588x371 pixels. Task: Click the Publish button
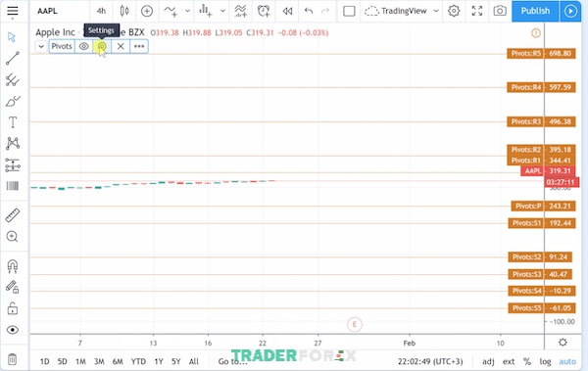click(x=535, y=11)
